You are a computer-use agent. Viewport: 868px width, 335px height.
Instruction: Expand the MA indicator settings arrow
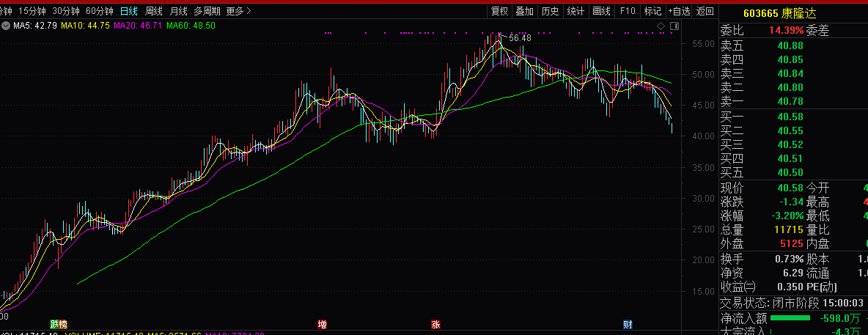coord(7,26)
